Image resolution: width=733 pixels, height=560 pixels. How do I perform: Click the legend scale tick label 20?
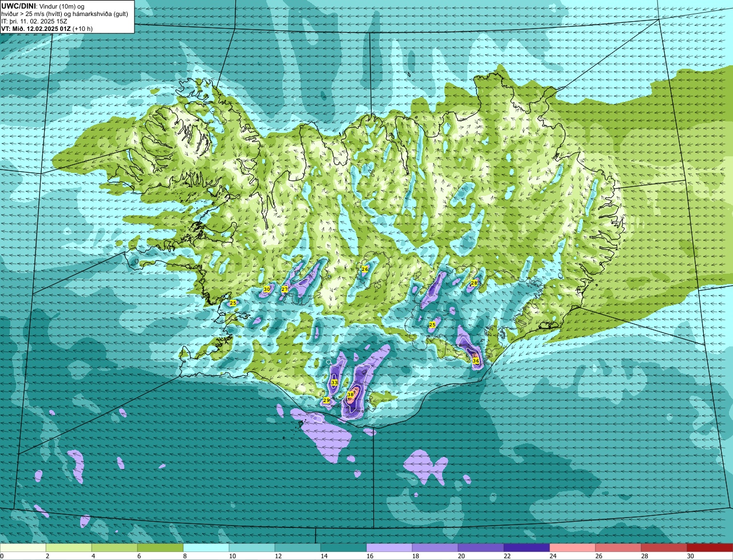[462, 556]
